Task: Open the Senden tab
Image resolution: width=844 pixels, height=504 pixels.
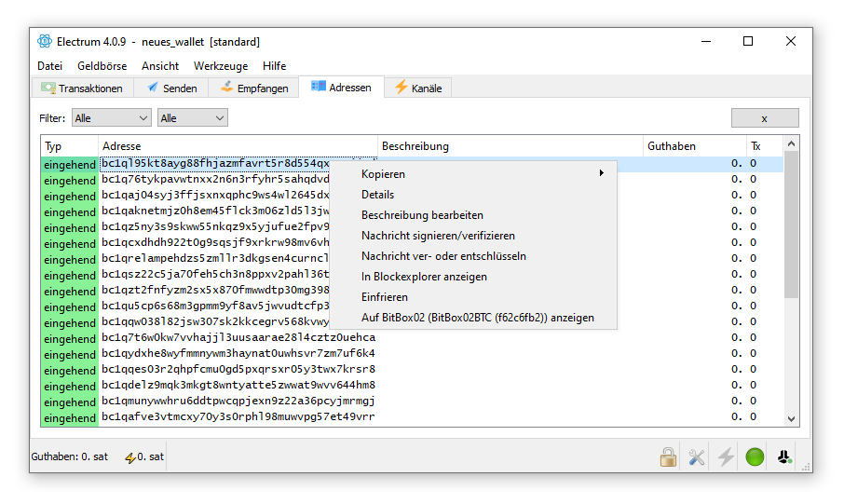Action: [172, 89]
